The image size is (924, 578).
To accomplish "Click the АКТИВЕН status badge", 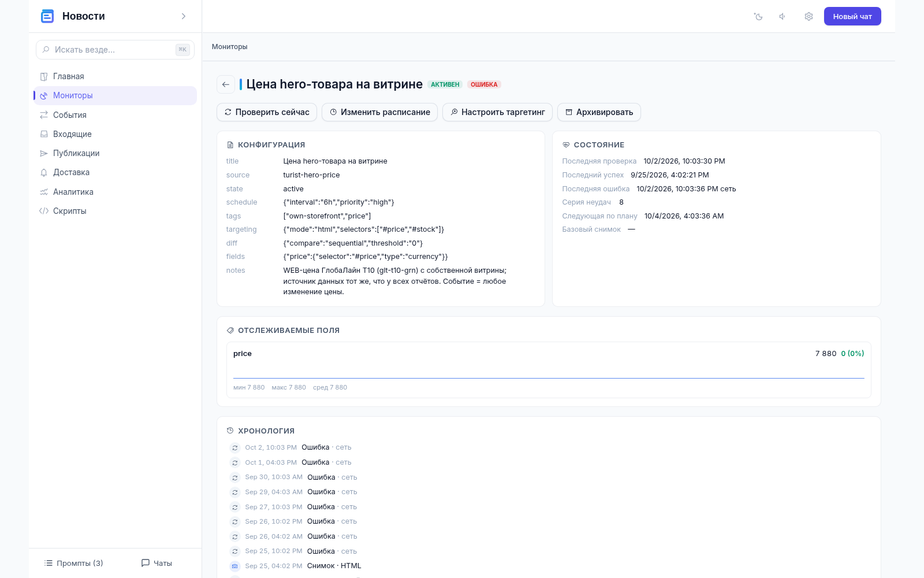I will 445,84.
